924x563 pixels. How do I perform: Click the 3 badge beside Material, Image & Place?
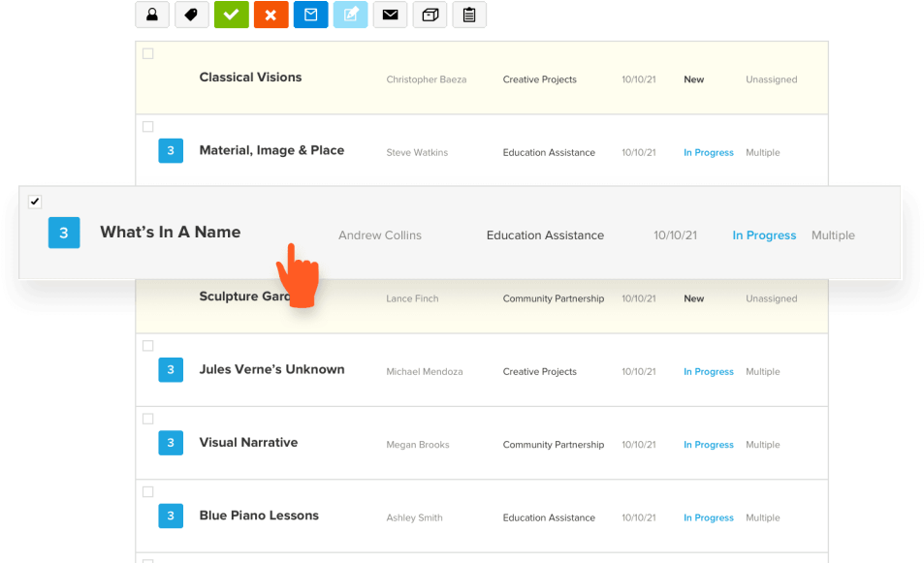click(x=171, y=151)
